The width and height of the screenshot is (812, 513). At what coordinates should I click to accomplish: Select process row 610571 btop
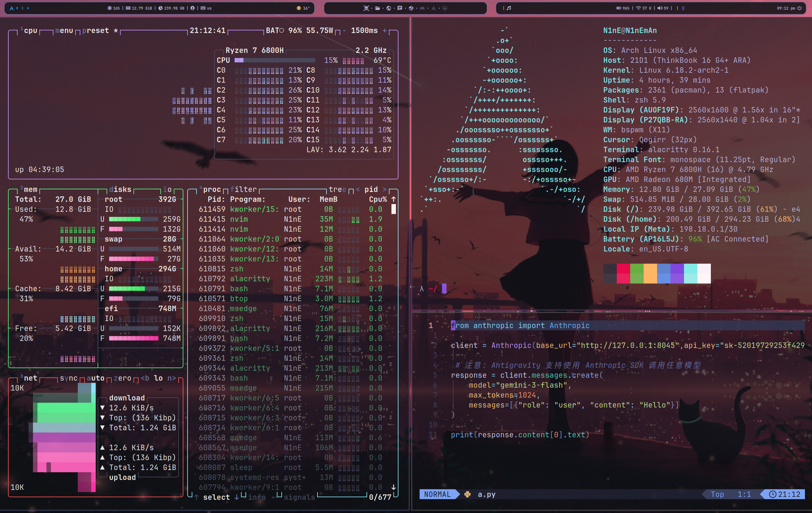click(291, 298)
